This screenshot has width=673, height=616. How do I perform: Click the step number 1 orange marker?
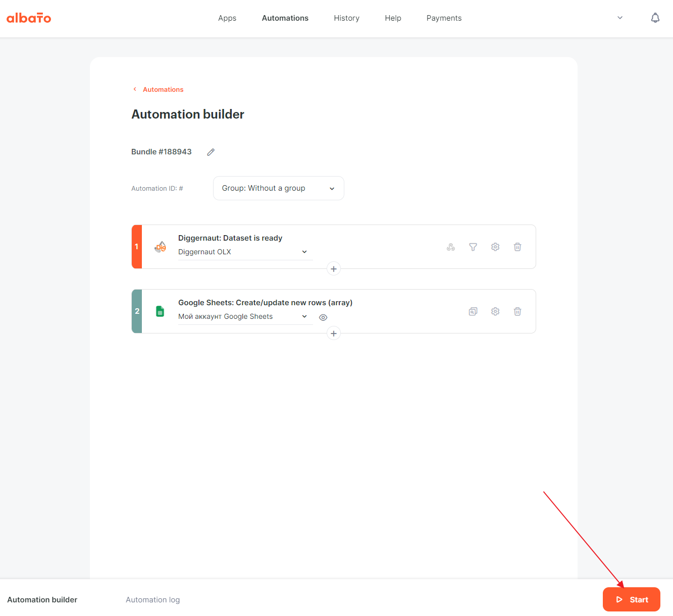[x=137, y=247]
